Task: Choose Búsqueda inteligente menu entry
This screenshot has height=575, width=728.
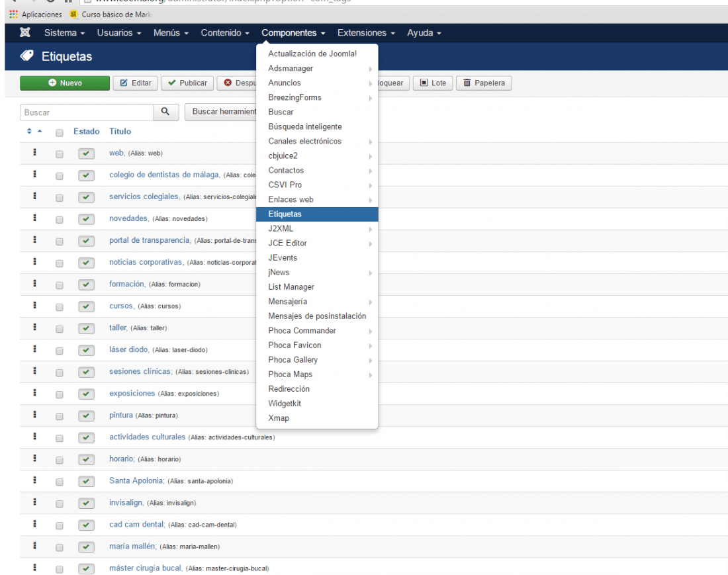Action: pos(317,126)
